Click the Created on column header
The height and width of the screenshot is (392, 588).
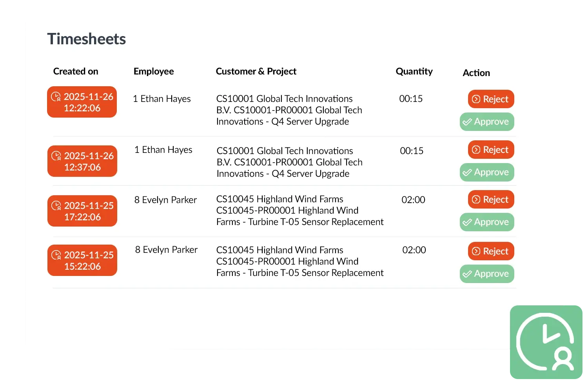click(76, 71)
